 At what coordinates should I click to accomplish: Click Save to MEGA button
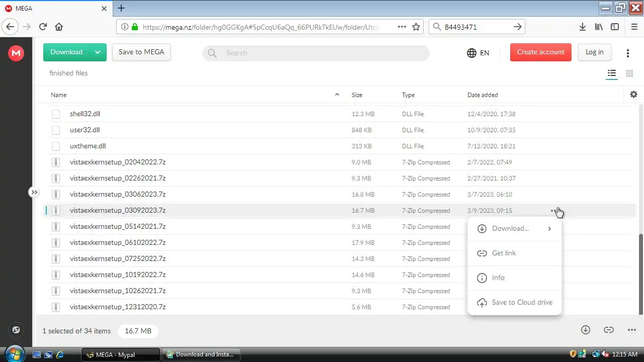[x=141, y=52]
